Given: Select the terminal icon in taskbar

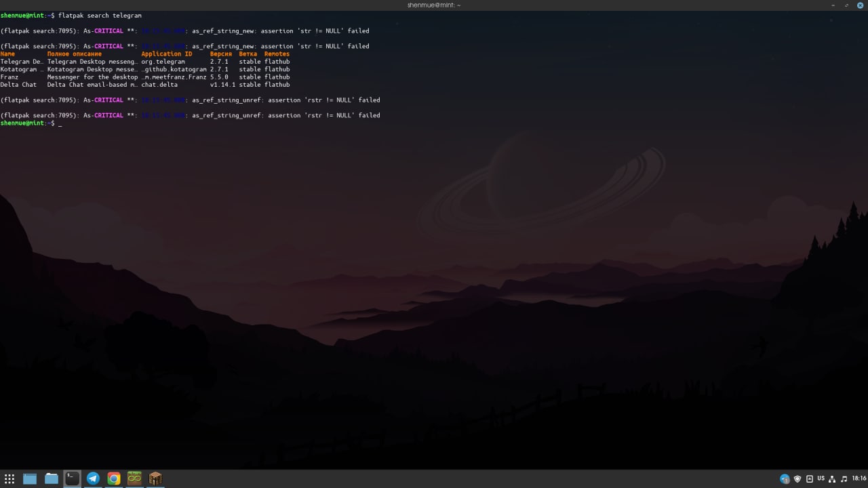Looking at the screenshot, I should coord(72,479).
